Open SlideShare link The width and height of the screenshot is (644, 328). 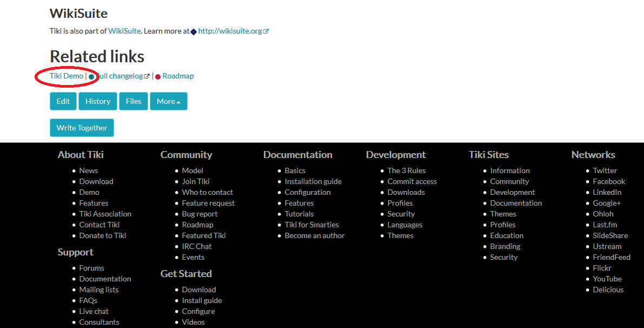[610, 235]
